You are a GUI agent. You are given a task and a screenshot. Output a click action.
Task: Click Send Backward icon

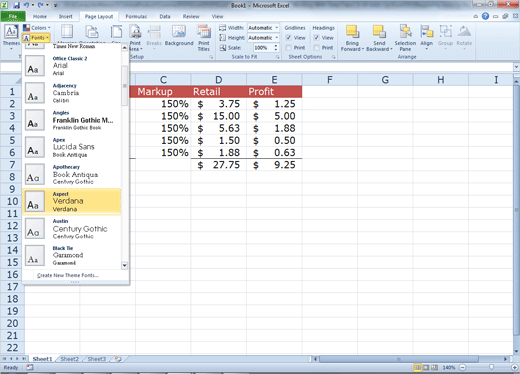pyautogui.click(x=379, y=32)
